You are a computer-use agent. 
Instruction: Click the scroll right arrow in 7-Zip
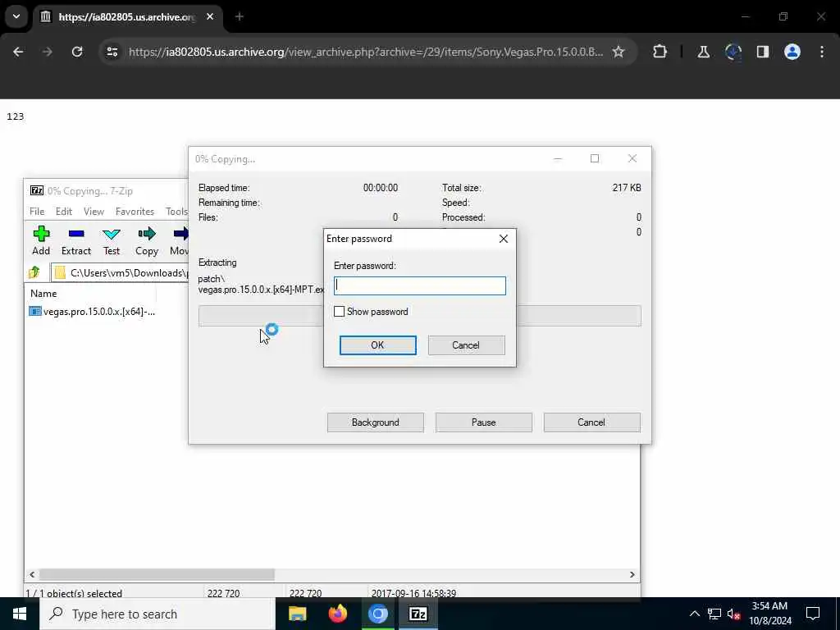pyautogui.click(x=632, y=574)
